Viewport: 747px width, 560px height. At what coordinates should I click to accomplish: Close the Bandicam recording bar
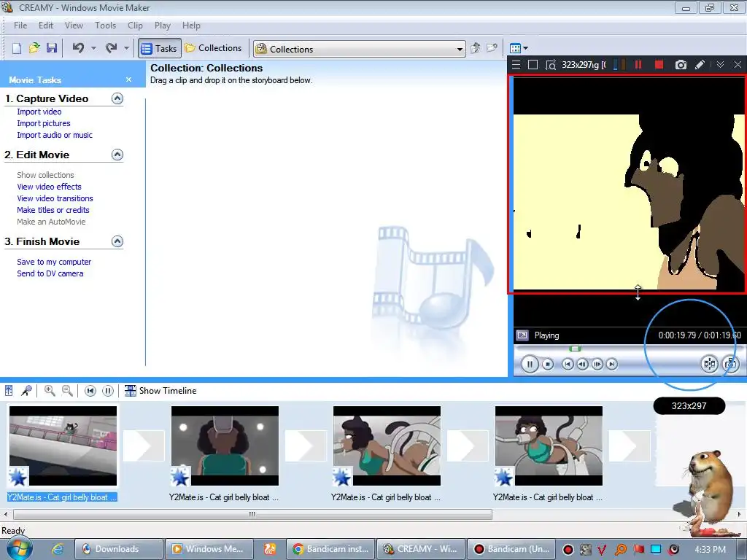point(738,65)
